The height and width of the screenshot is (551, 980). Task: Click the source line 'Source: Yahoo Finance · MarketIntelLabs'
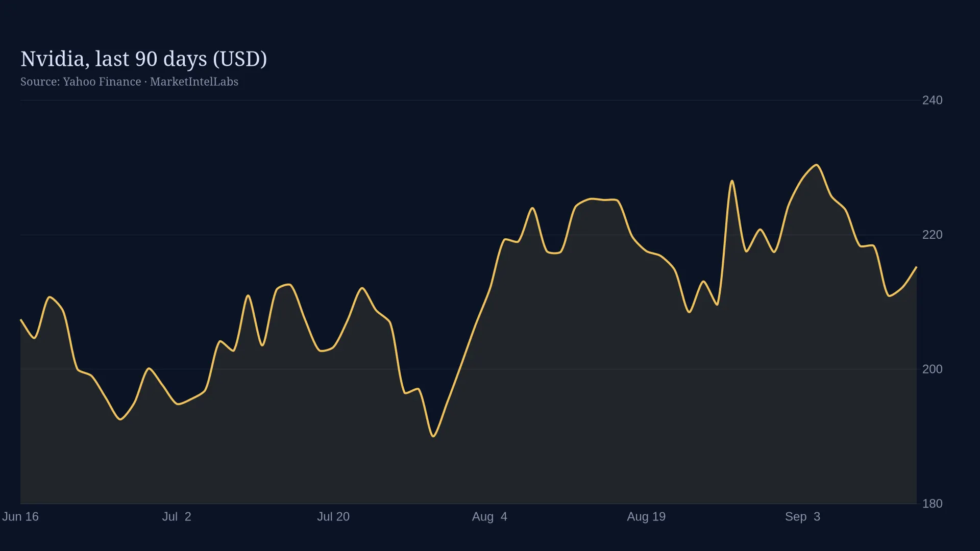pos(129,82)
